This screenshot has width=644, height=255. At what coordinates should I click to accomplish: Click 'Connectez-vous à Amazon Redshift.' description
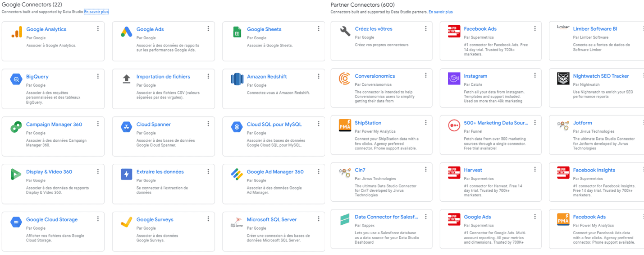coord(278,93)
